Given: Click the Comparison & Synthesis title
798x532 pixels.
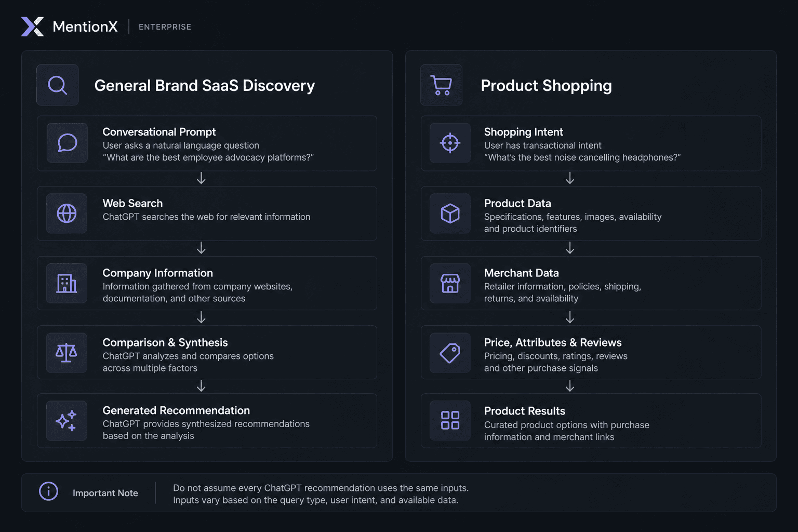Looking at the screenshot, I should coord(165,342).
